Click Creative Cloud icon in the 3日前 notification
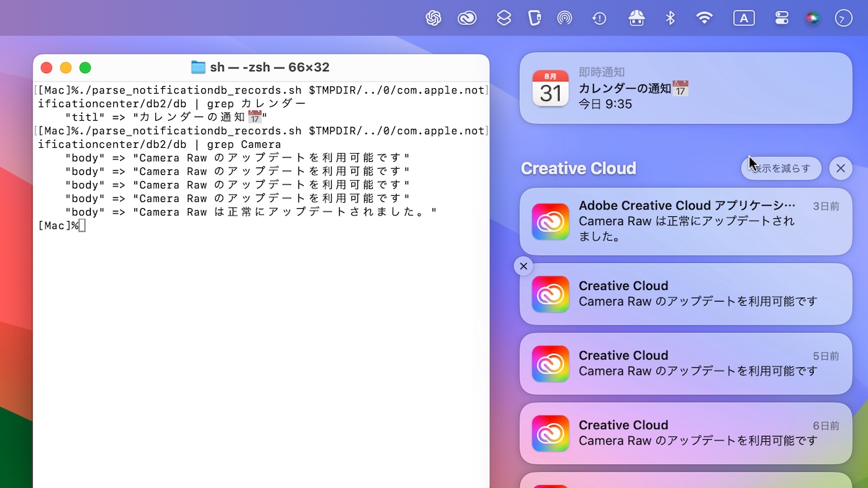This screenshot has width=868, height=488. [551, 222]
